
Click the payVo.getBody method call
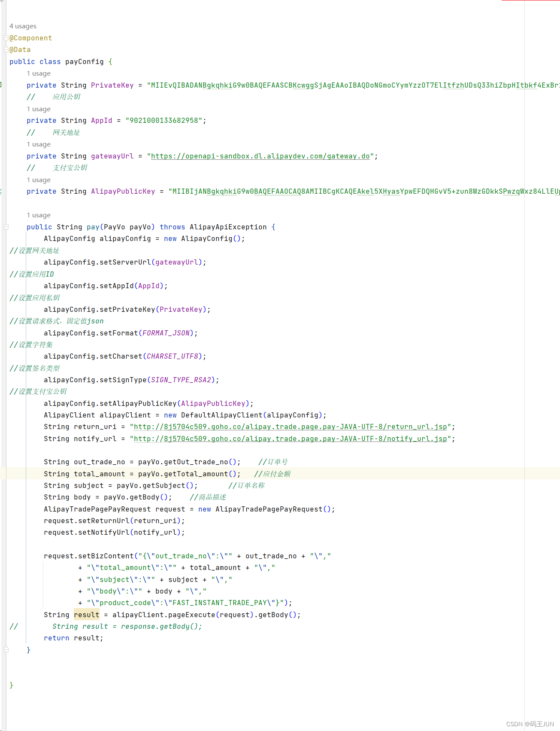[136, 497]
